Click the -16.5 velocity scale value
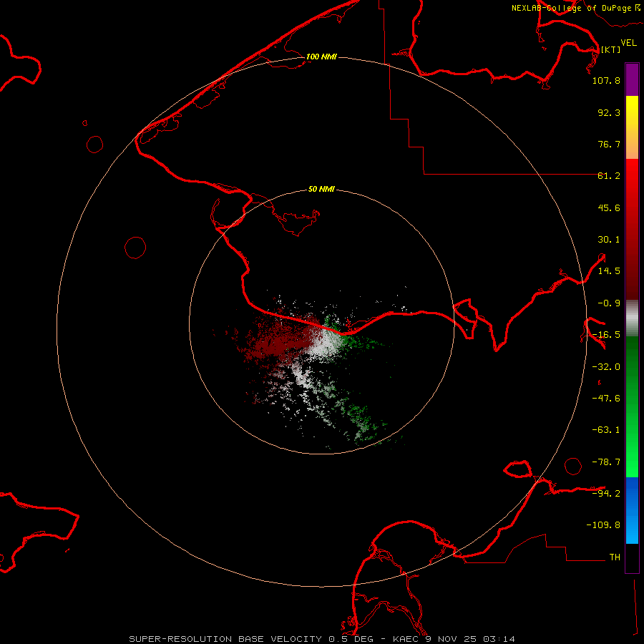The image size is (644, 644). [x=606, y=335]
